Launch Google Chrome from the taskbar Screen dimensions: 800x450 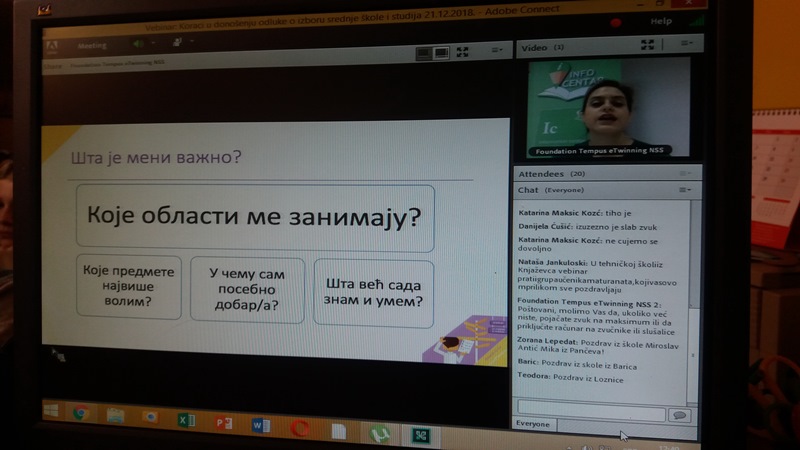click(x=80, y=413)
